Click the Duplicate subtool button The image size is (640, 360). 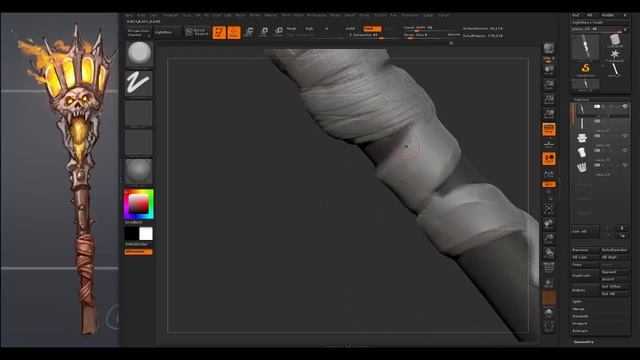coord(584,276)
